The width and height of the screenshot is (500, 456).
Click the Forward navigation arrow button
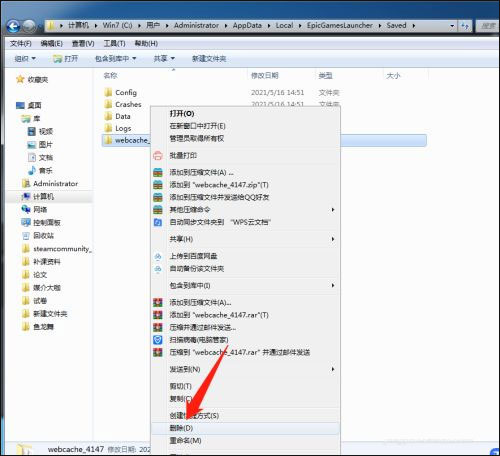(x=29, y=26)
